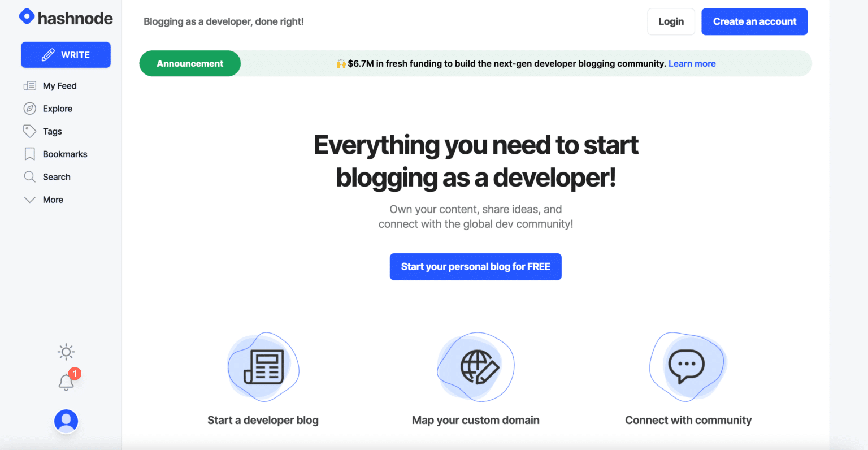Open My Feed from sidebar

coord(60,86)
